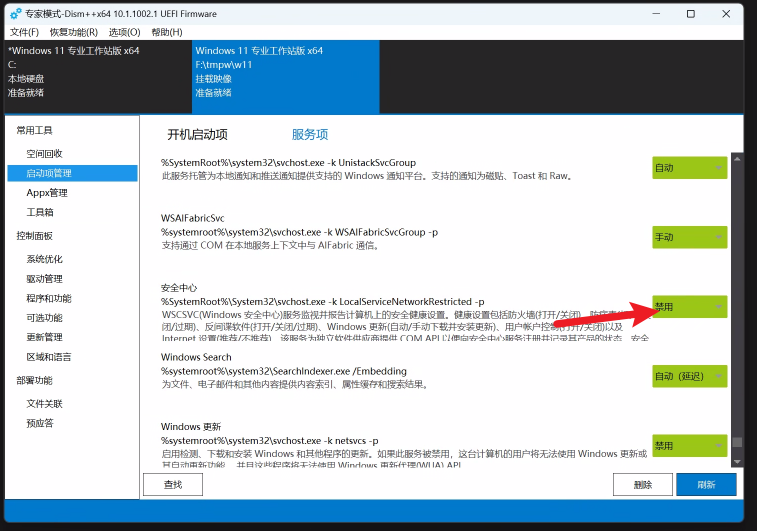The image size is (757, 531).
Task: Open the 选项(O) menu
Action: coord(125,32)
